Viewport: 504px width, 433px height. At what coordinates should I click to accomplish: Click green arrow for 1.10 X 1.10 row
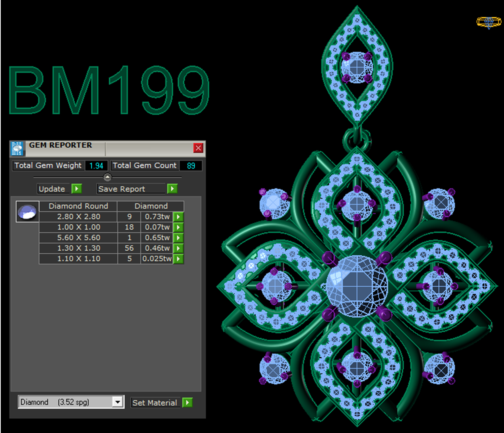pos(178,258)
